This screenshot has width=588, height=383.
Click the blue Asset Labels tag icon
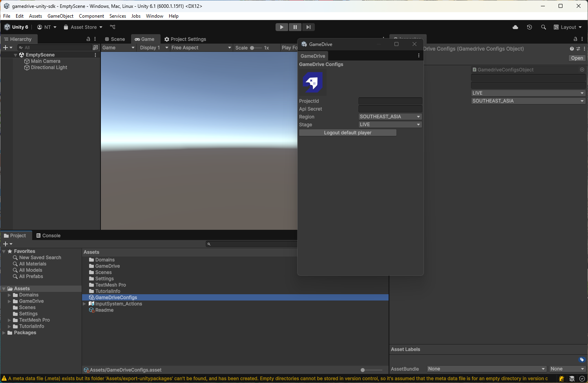(x=582, y=359)
